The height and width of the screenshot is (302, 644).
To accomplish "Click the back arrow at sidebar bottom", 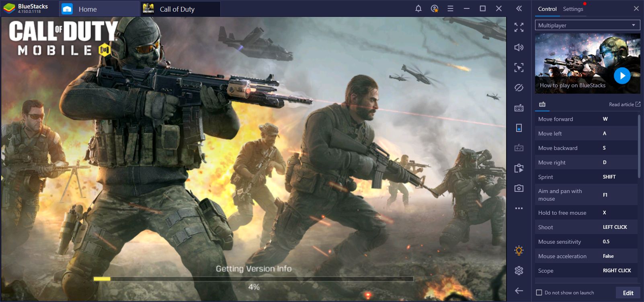I will coord(519,290).
